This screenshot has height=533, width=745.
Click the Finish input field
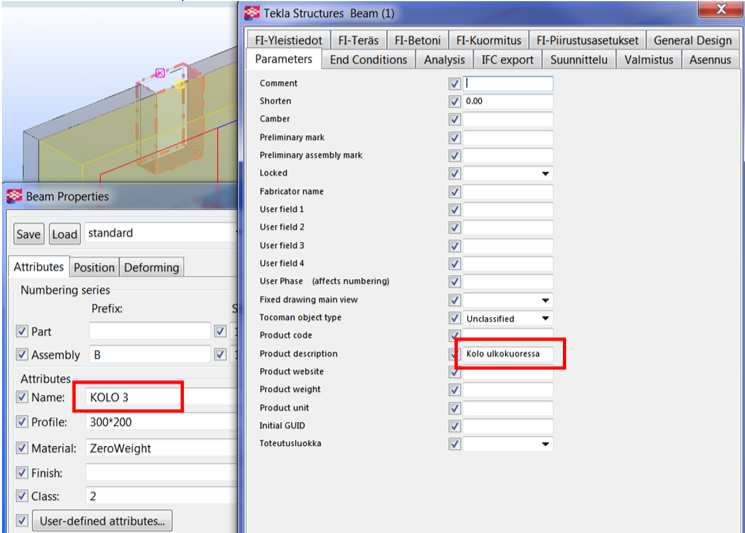pos(161,473)
